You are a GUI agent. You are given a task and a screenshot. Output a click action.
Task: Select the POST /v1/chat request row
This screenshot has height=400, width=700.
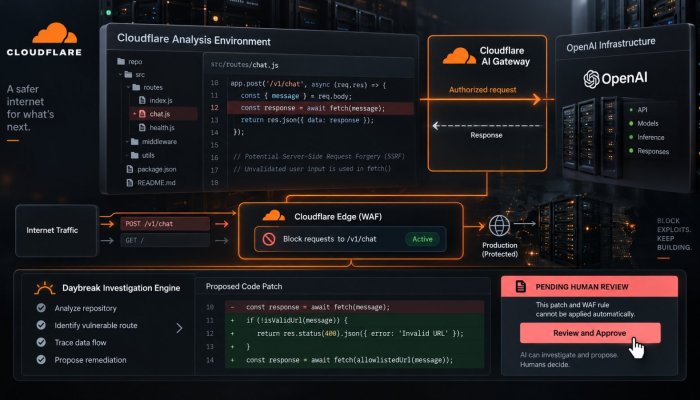[x=165, y=224]
